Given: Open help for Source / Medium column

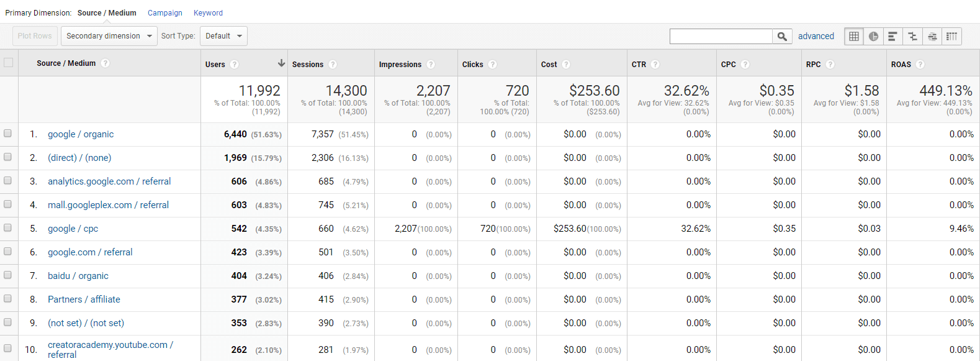Looking at the screenshot, I should pyautogui.click(x=105, y=63).
